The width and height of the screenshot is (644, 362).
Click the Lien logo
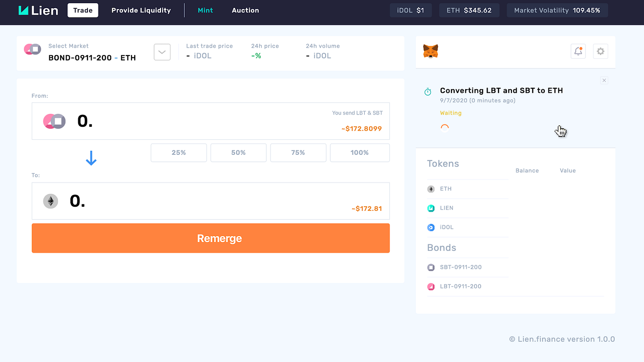click(38, 10)
